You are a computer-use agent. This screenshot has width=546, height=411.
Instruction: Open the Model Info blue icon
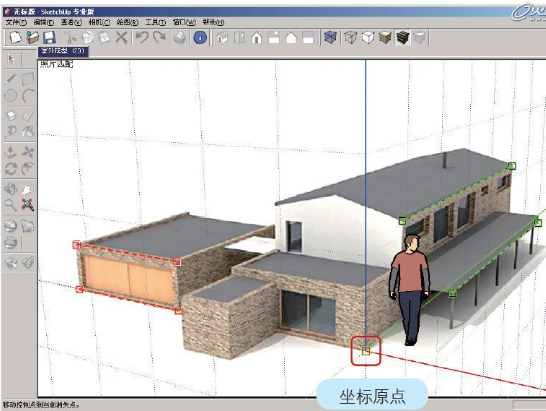pos(200,37)
